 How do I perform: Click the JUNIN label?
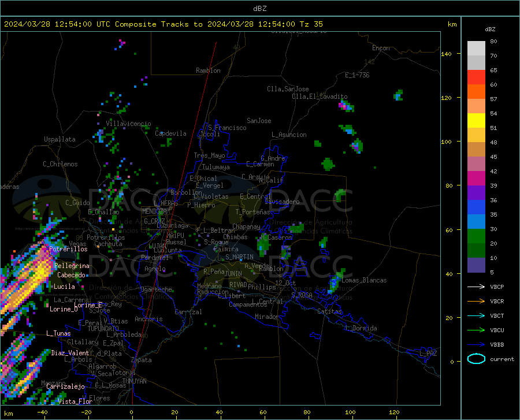point(233,273)
